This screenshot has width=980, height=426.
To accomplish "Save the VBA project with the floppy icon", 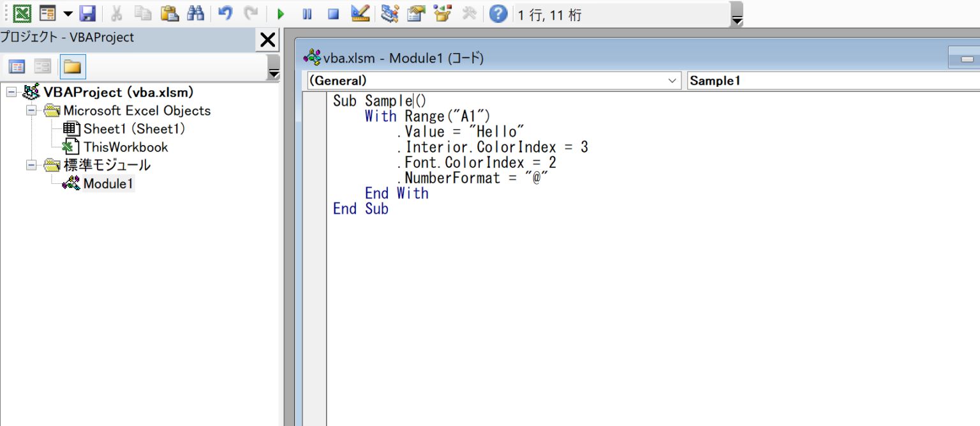I will [x=87, y=13].
